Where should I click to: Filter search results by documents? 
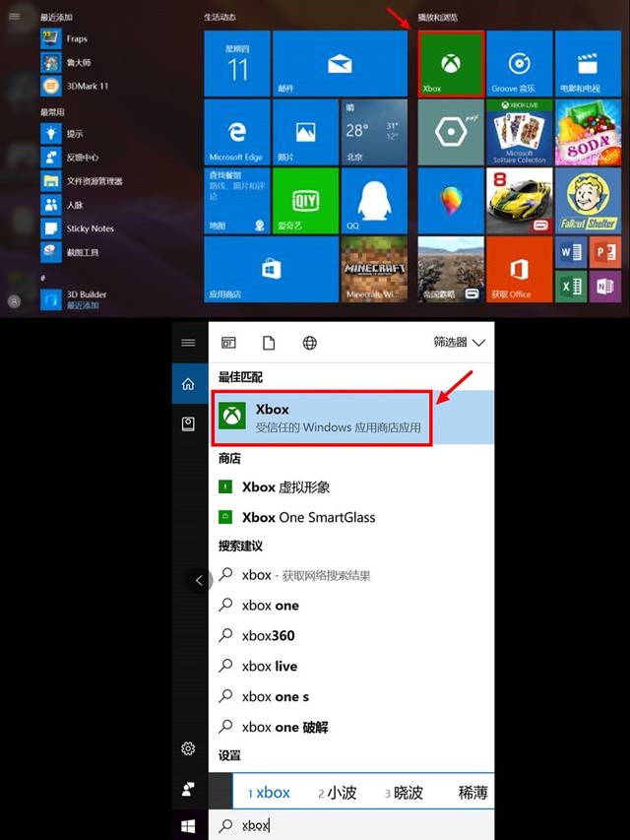[269, 343]
